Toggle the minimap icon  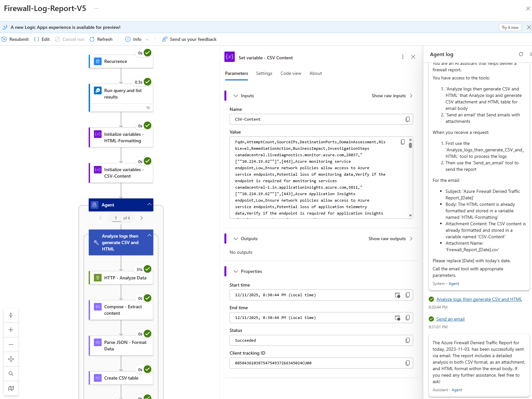click(x=11, y=388)
